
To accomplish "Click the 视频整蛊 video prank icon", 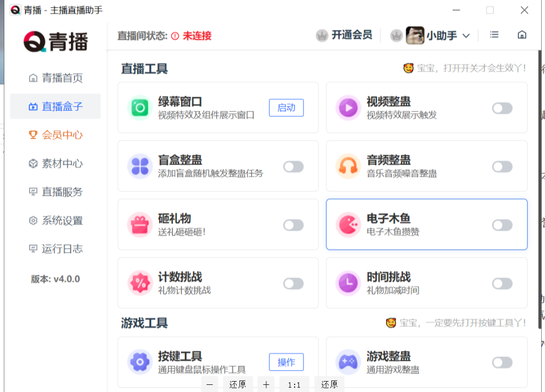I will pos(348,108).
